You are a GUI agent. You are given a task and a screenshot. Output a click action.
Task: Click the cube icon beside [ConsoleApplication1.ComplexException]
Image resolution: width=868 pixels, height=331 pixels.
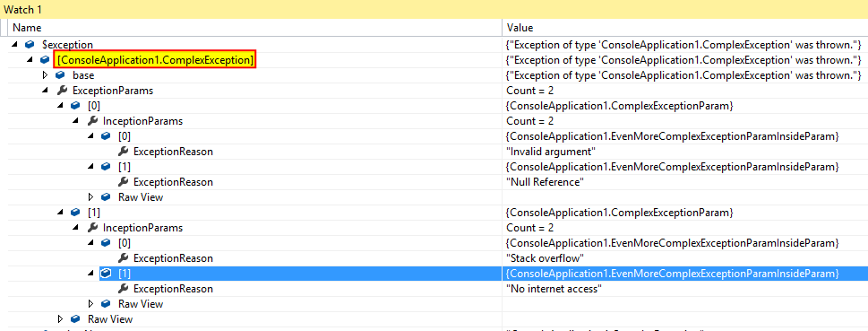(45, 59)
